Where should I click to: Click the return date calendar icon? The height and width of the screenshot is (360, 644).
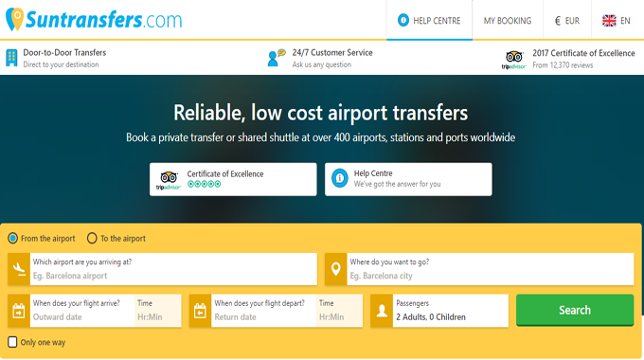tap(200, 311)
